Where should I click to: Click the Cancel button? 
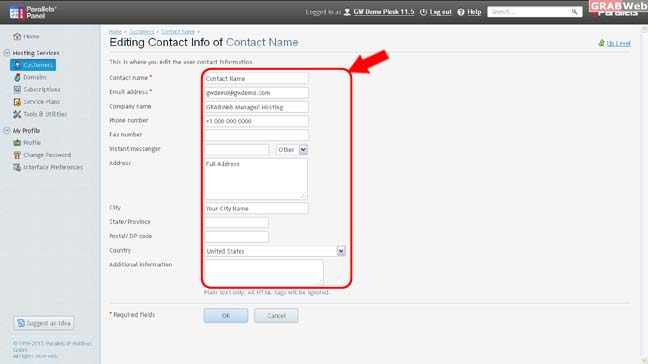tap(276, 316)
